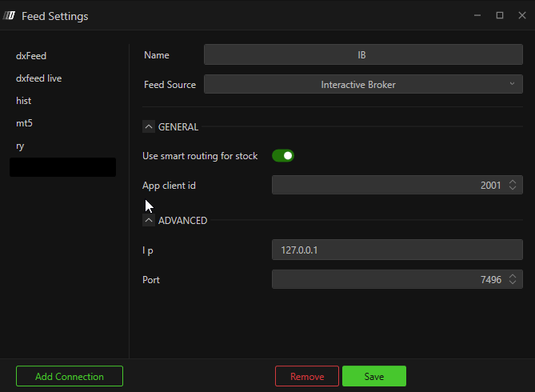Collapse the ADVANCED section
The width and height of the screenshot is (535, 392).
(149, 220)
